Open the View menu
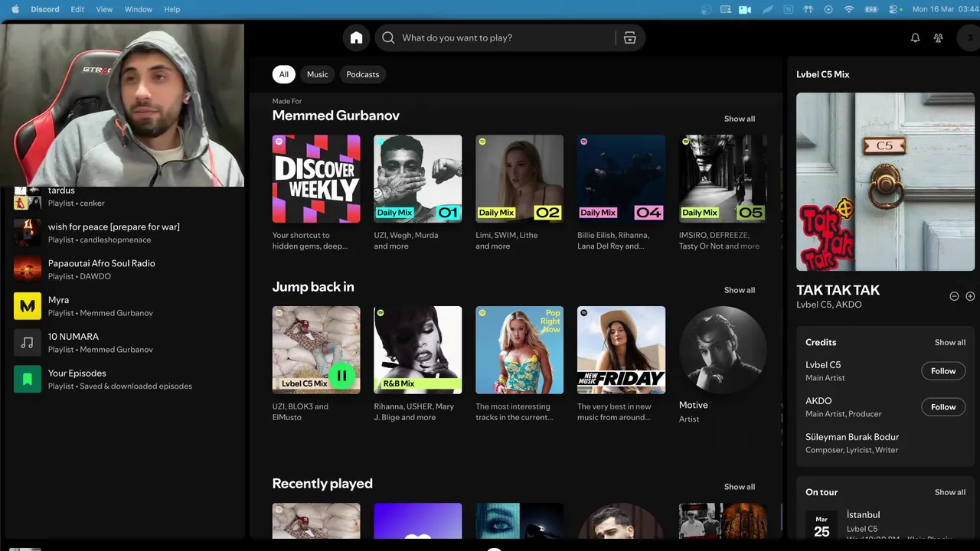 pos(104,9)
